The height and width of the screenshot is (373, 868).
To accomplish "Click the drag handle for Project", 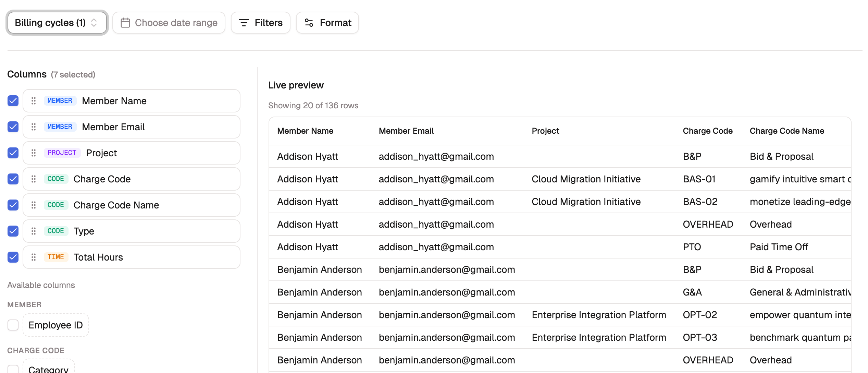I will point(34,153).
